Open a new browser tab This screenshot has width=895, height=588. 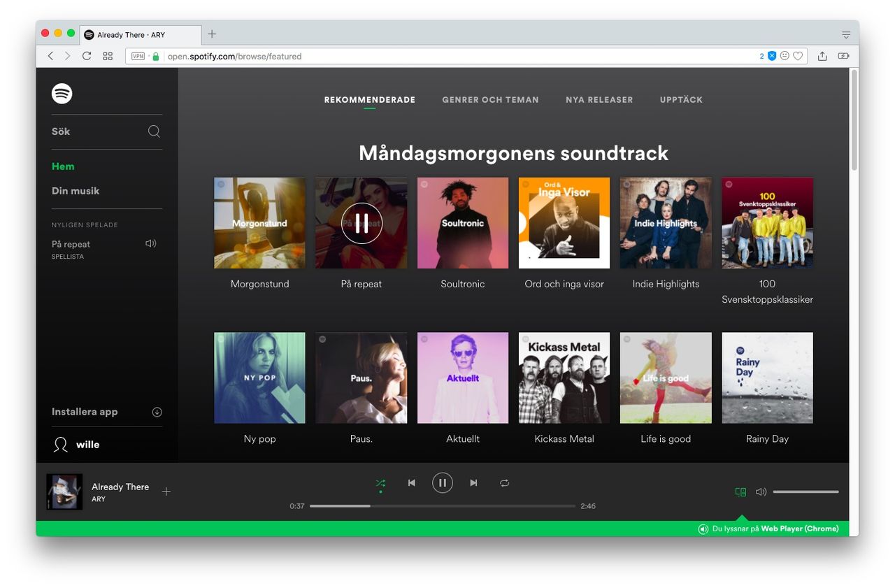pos(212,34)
